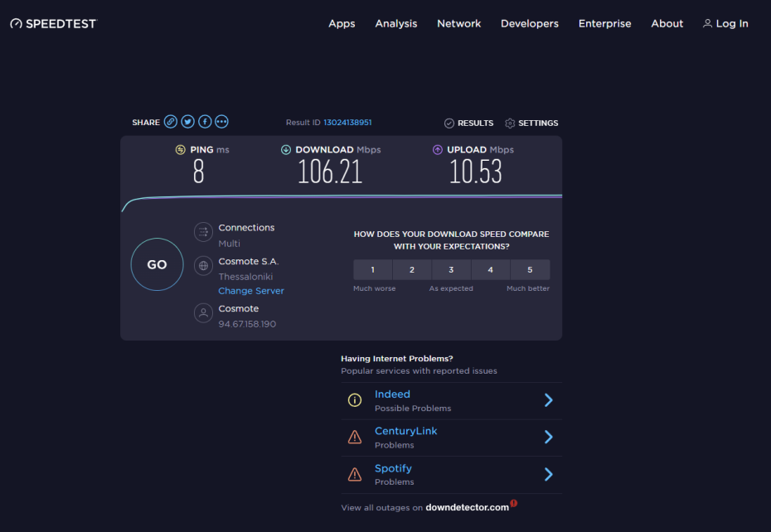Click the Connections icon
The width and height of the screenshot is (771, 532).
[203, 232]
